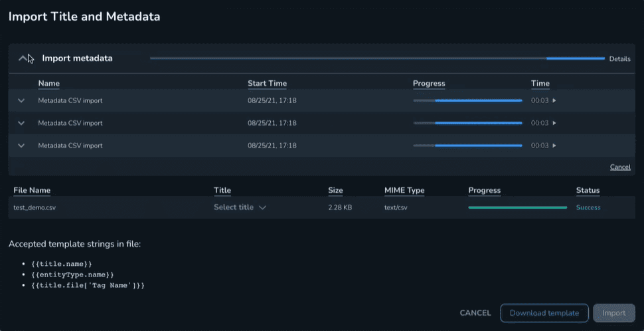Click the {{title.name}} template string
This screenshot has height=331, width=644.
click(x=62, y=264)
